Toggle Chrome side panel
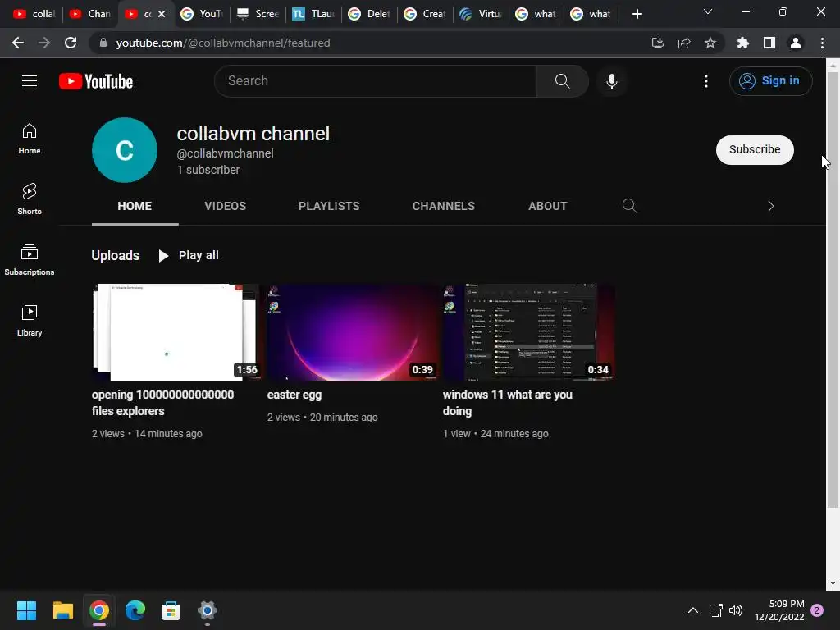This screenshot has height=630, width=840. pyautogui.click(x=769, y=43)
